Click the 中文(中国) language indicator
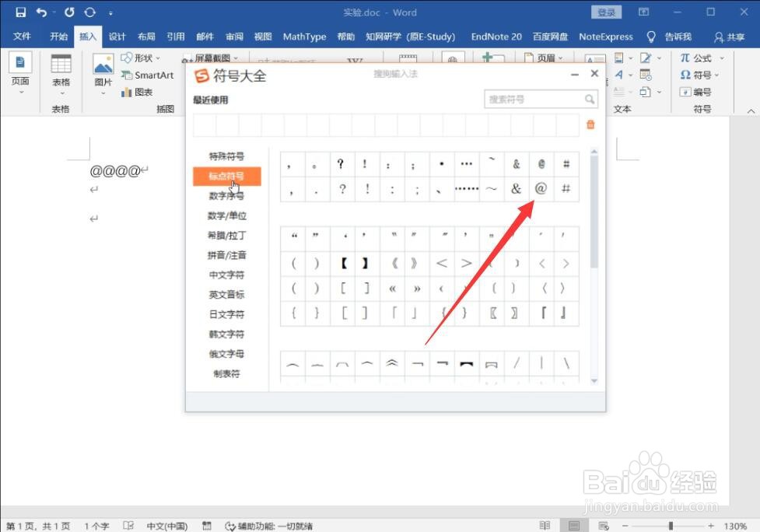 point(166,527)
